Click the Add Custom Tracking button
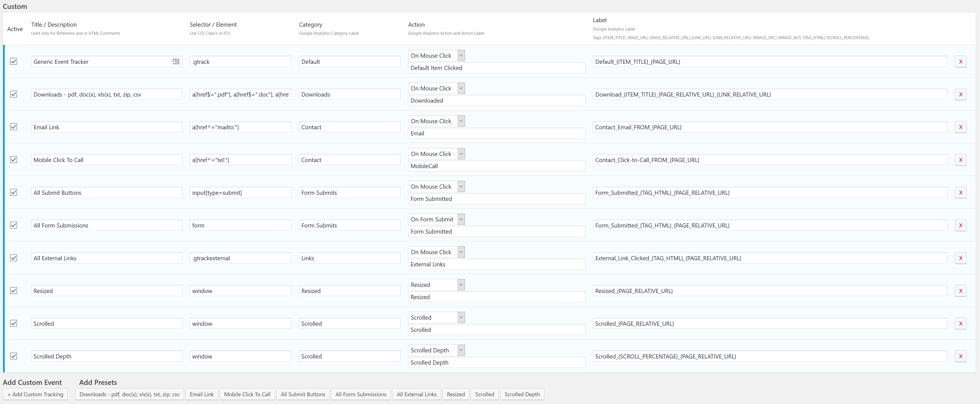This screenshot has height=404, width=980. coord(35,394)
